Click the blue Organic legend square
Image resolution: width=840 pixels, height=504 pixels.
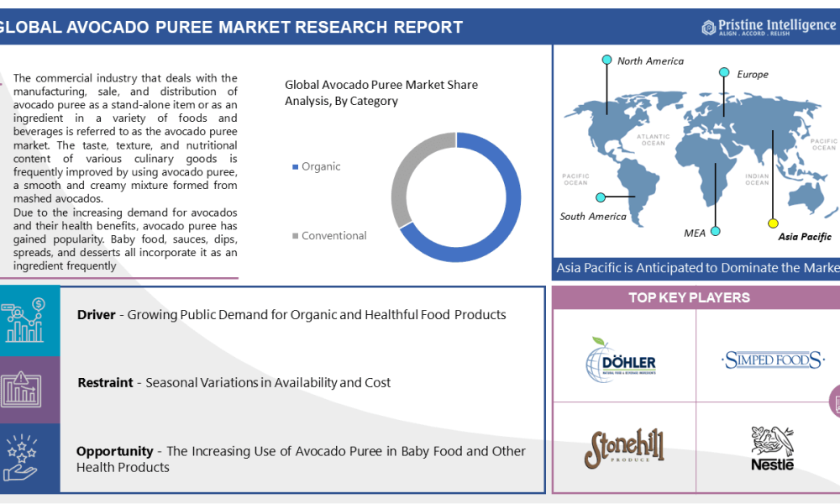pos(295,167)
